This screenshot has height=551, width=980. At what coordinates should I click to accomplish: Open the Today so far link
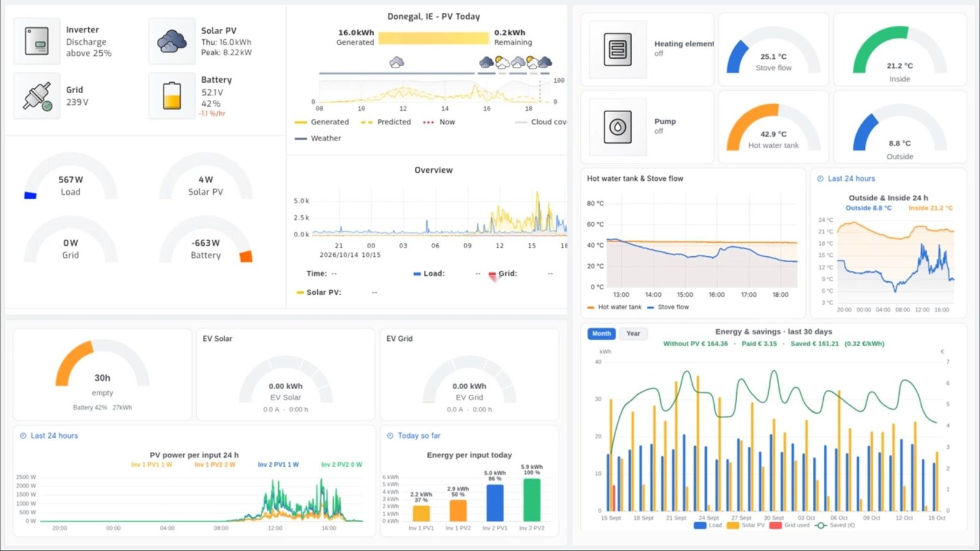(x=419, y=436)
